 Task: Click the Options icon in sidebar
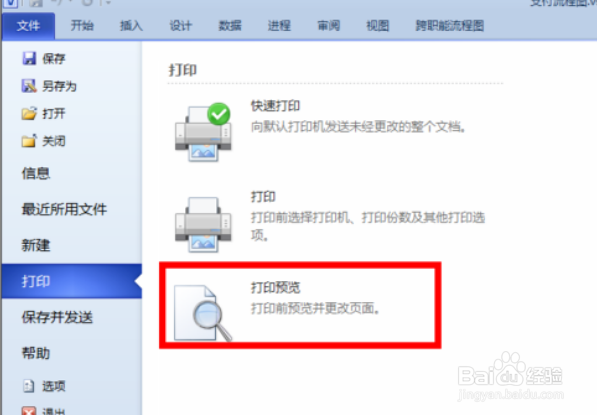pyautogui.click(x=29, y=386)
